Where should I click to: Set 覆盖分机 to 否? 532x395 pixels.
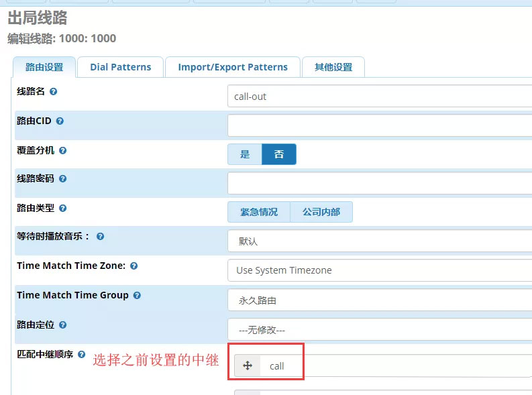(x=278, y=154)
